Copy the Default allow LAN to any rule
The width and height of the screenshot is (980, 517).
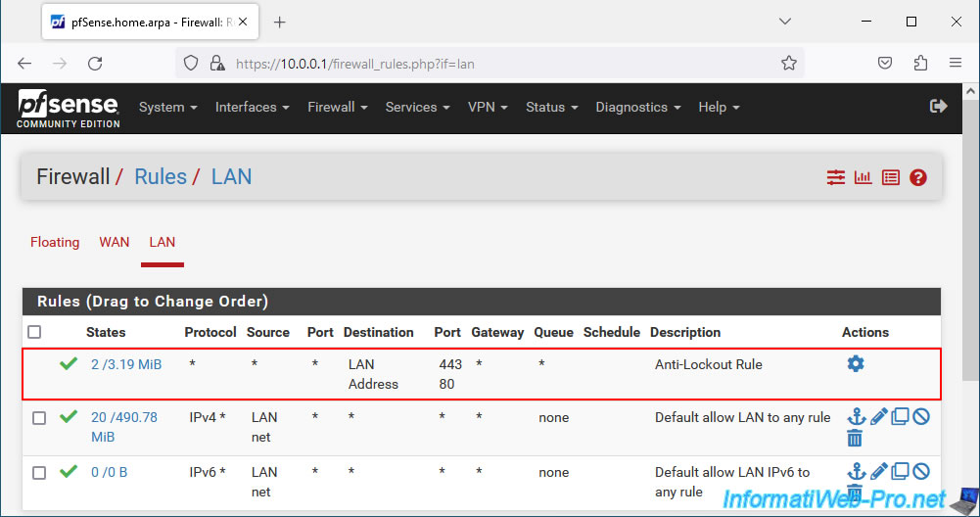pos(900,416)
